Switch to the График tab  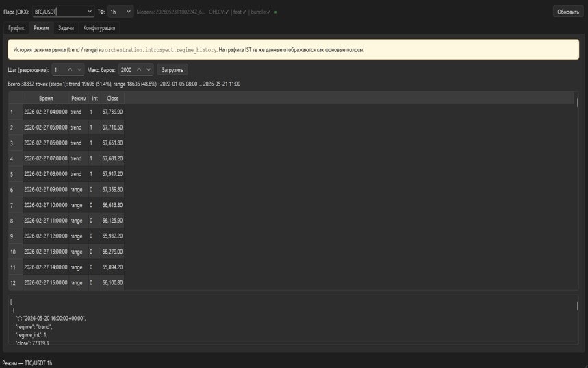pos(16,28)
